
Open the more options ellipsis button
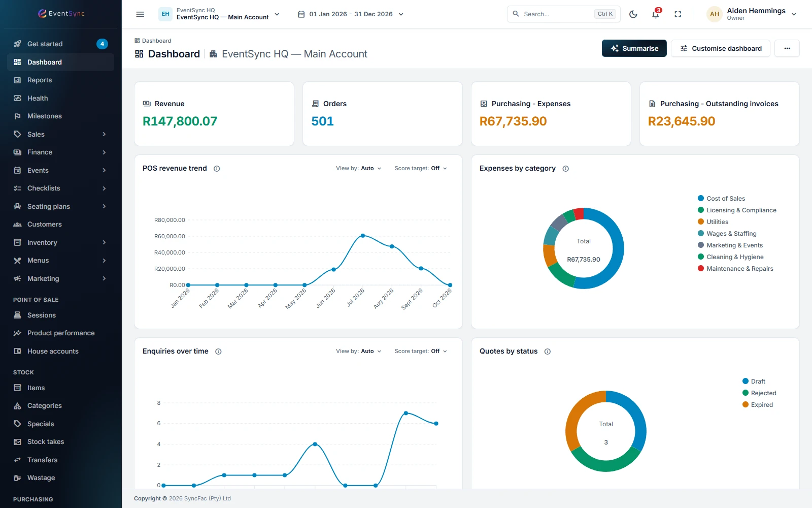787,48
